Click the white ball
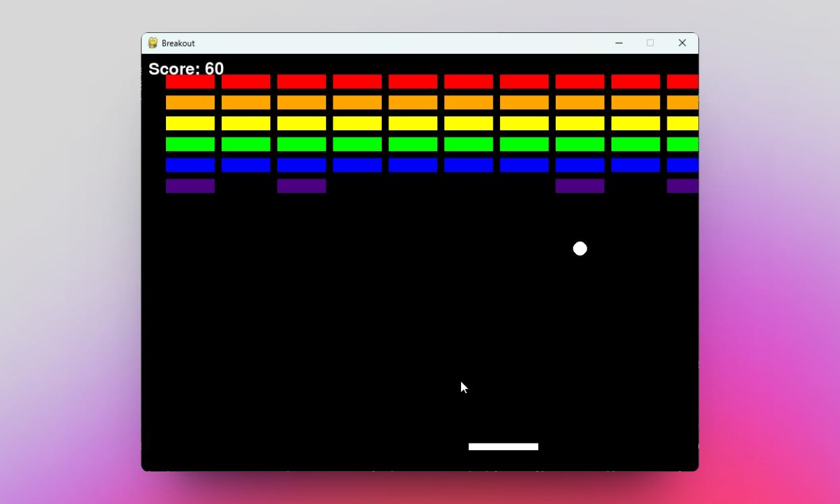Viewport: 840px width, 504px height. (580, 249)
